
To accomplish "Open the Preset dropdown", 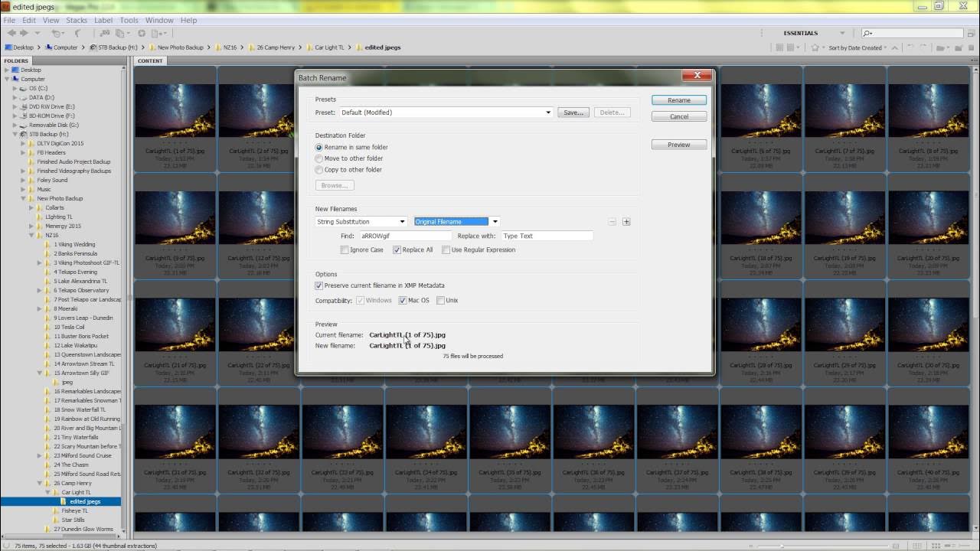I will [x=446, y=112].
